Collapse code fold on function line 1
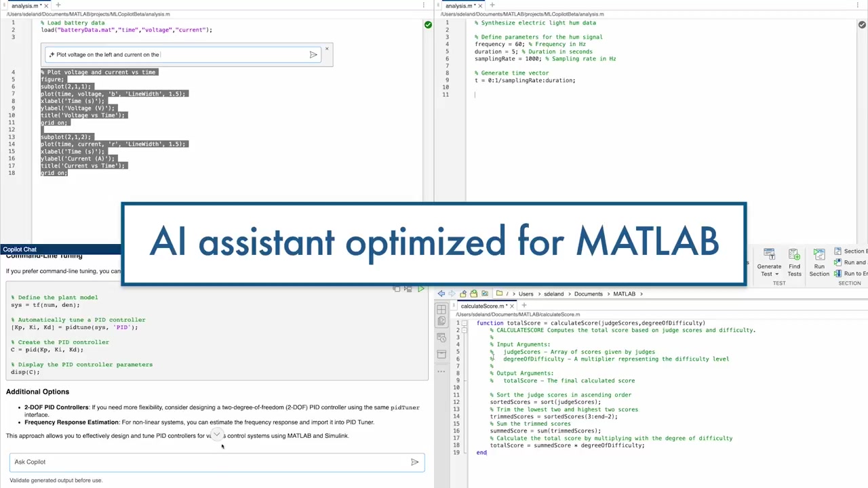 [x=465, y=323]
